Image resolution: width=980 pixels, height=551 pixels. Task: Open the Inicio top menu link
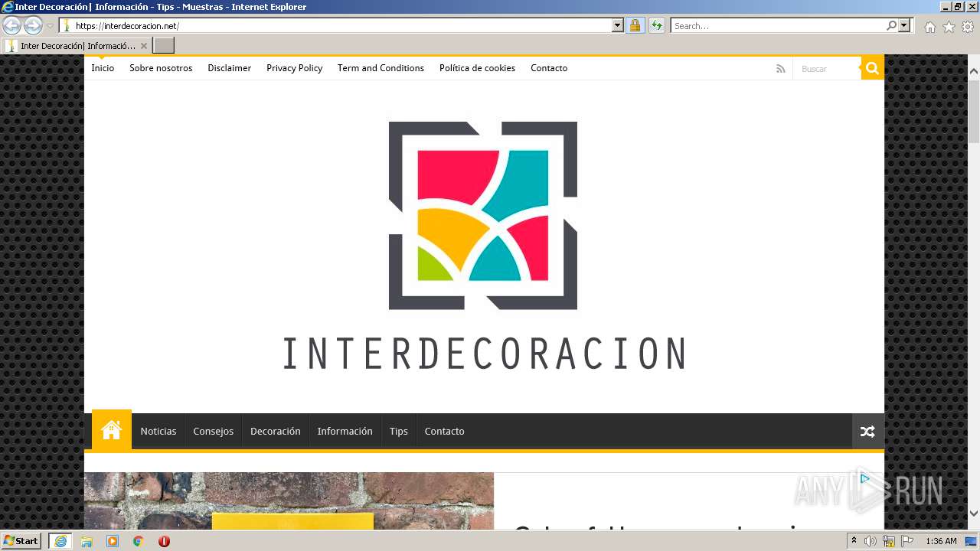click(103, 68)
